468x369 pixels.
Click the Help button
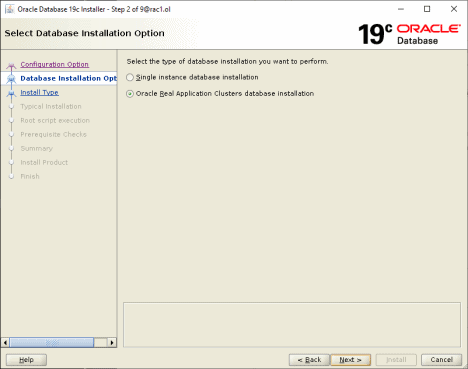point(26,360)
